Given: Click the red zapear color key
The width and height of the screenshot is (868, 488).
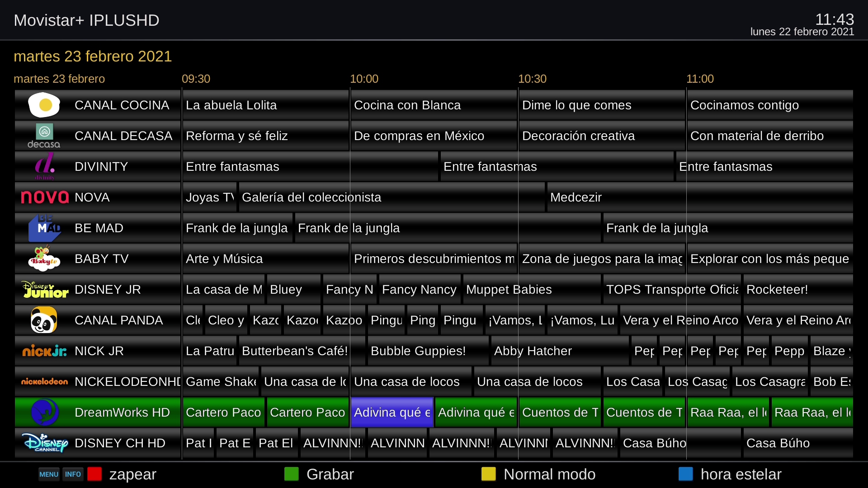Looking at the screenshot, I should click(94, 474).
